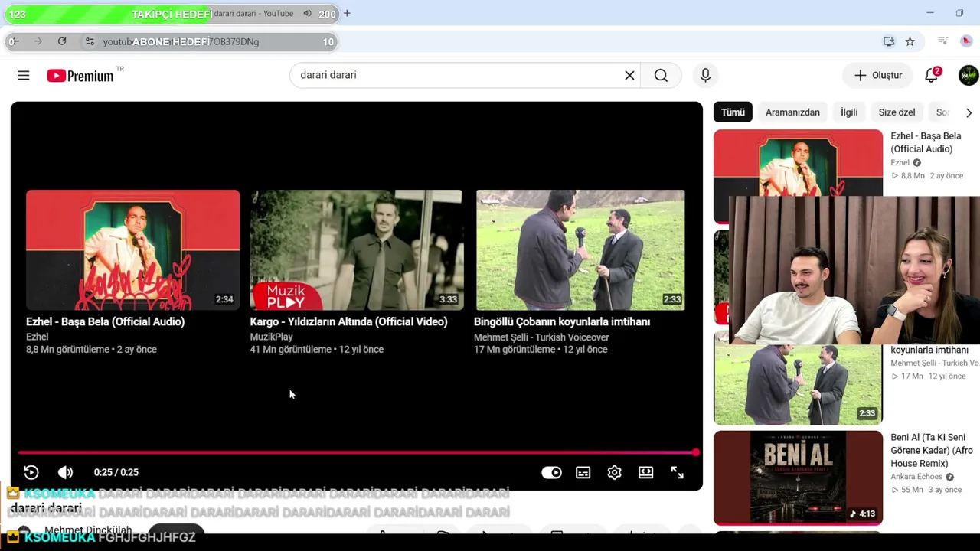Play the shepherd interview end-screen thumbnail
The height and width of the screenshot is (551, 980).
[580, 249]
